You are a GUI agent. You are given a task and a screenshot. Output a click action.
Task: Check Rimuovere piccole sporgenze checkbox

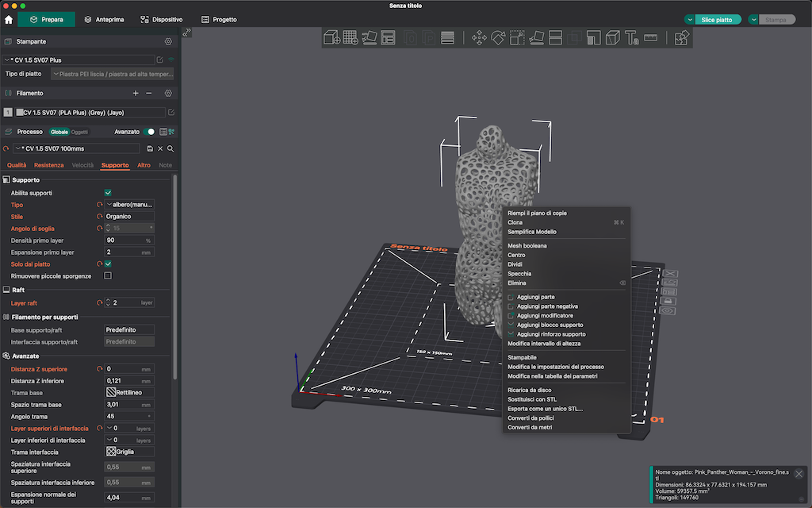coord(108,275)
